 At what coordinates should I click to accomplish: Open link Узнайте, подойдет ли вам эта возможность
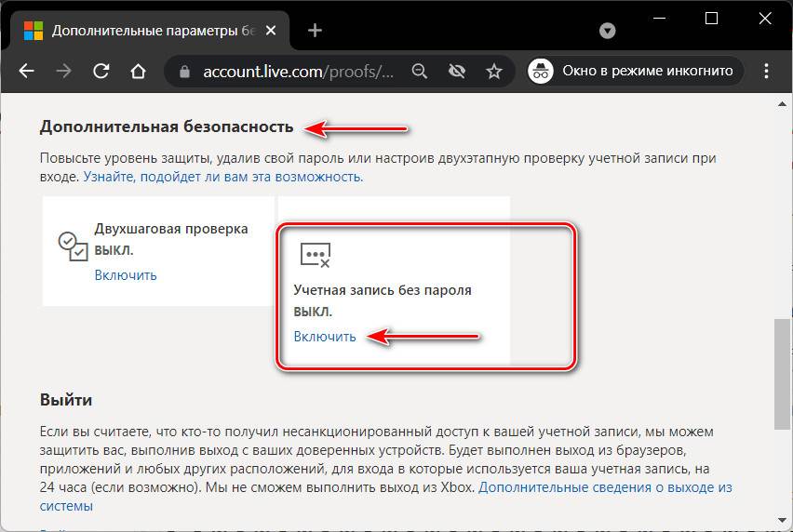[x=223, y=176]
